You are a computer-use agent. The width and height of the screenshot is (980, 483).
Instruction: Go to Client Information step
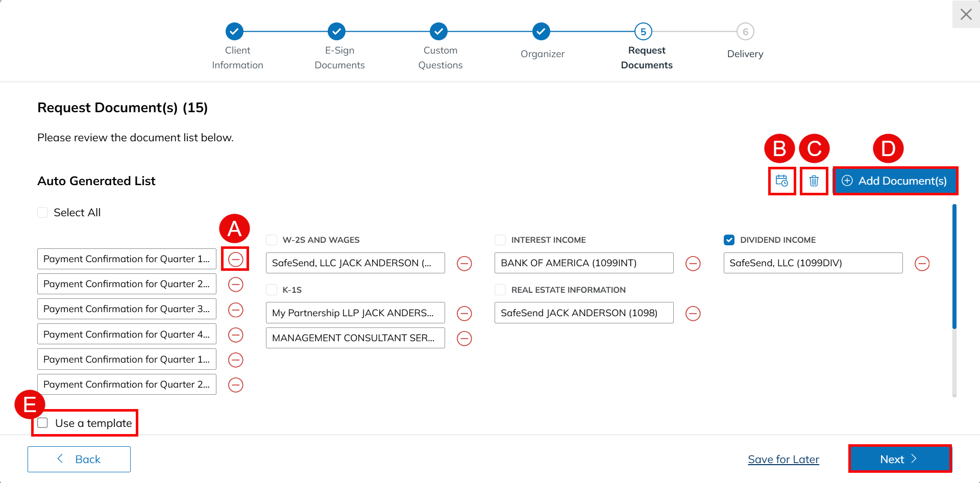click(235, 32)
